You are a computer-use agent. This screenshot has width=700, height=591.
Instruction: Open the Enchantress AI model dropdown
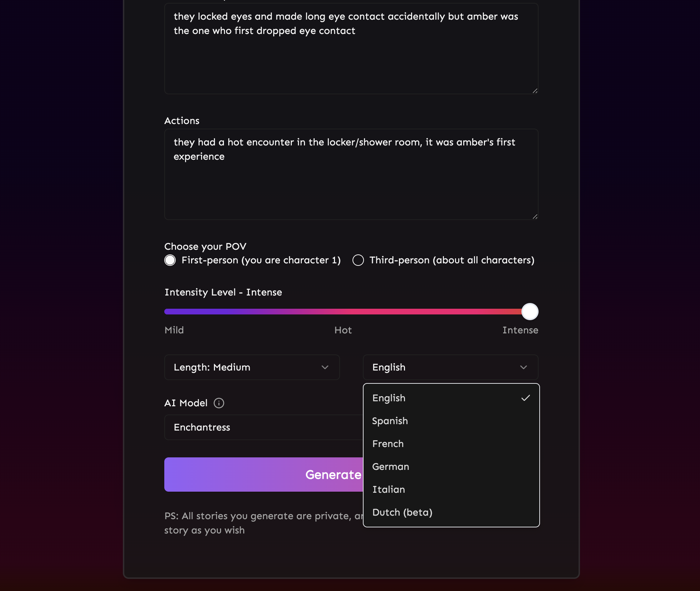[x=264, y=427]
